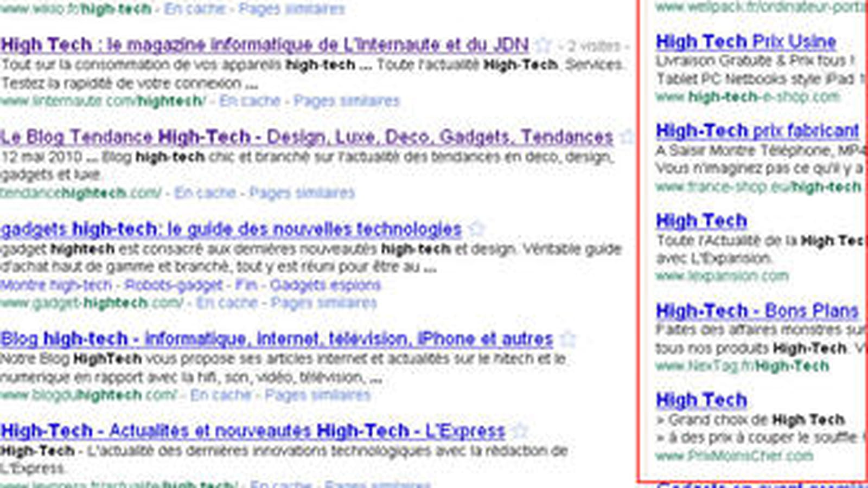The height and width of the screenshot is (488, 868).
Task: Open 'High-Tech - Actualités et nouveautés' L'Express result
Action: pyautogui.click(x=253, y=431)
